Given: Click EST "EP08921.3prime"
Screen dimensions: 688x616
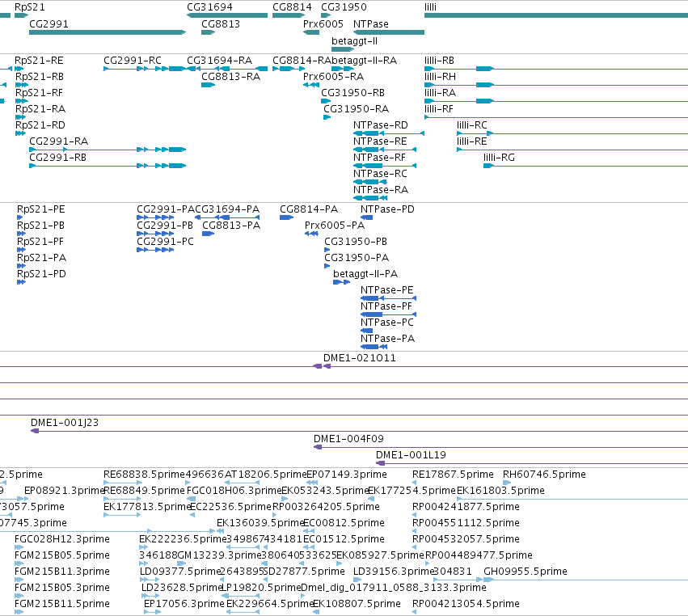Looking at the screenshot, I should 64,491.
